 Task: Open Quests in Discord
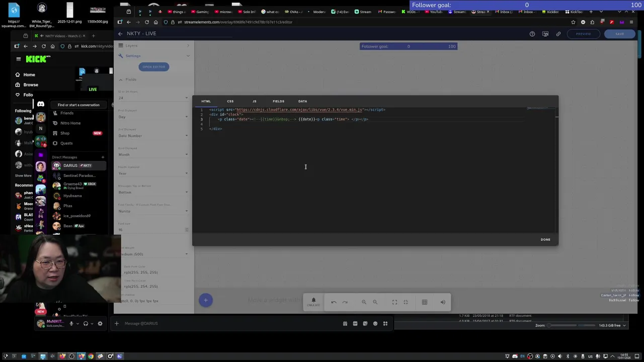click(66, 143)
